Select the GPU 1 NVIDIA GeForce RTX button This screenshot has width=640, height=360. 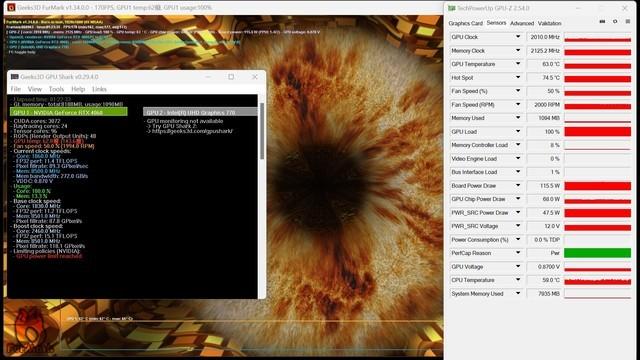click(x=69, y=112)
